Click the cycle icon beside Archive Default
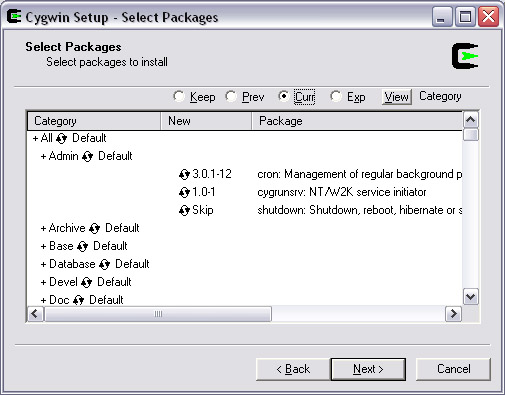The height and width of the screenshot is (395, 505). (95, 228)
